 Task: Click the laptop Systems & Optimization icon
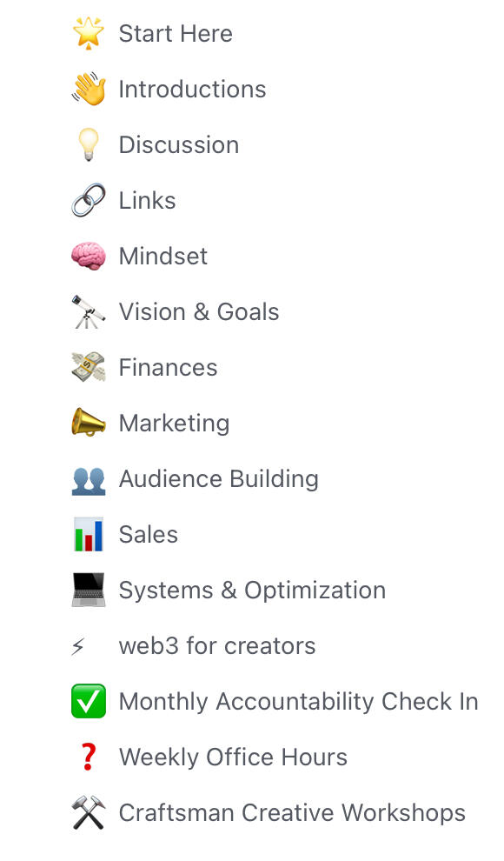coord(89,590)
